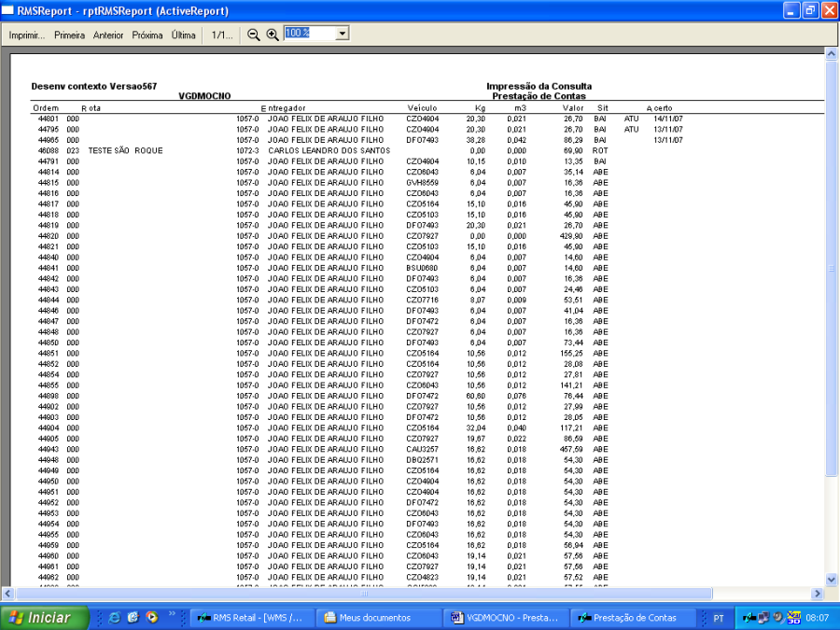Expand quick launch overflow chevron

(x=172, y=614)
